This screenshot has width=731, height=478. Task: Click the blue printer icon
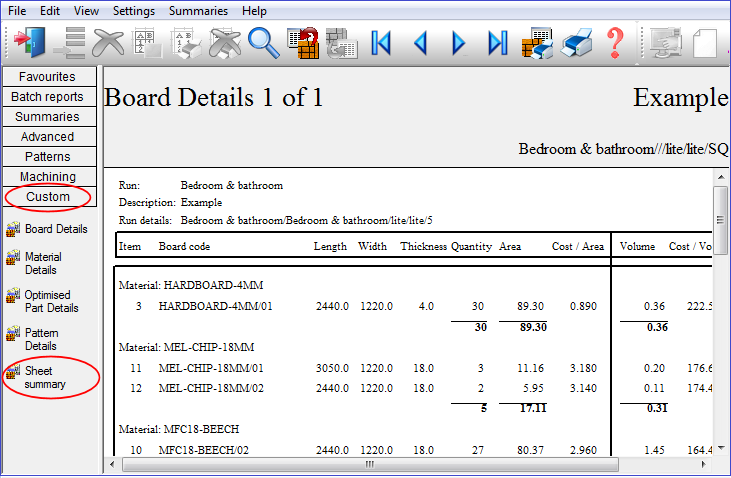(x=576, y=43)
